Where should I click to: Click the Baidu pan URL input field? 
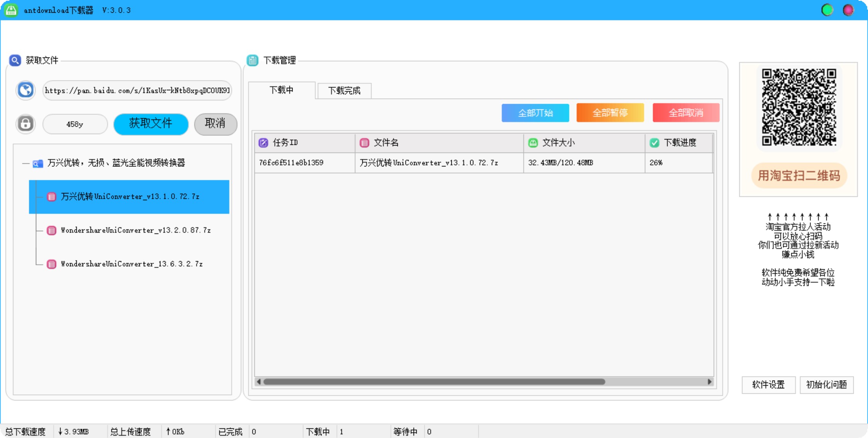[137, 91]
